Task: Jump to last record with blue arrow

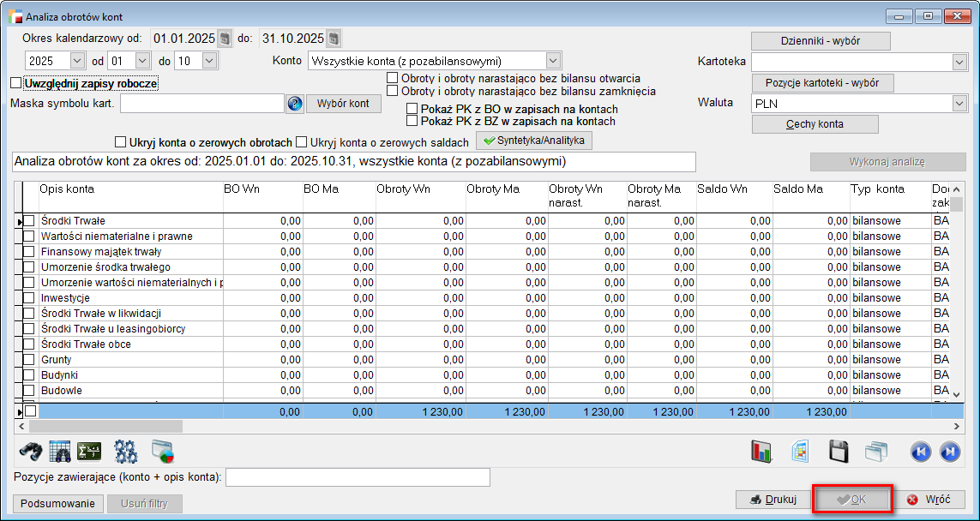Action: pos(950,451)
